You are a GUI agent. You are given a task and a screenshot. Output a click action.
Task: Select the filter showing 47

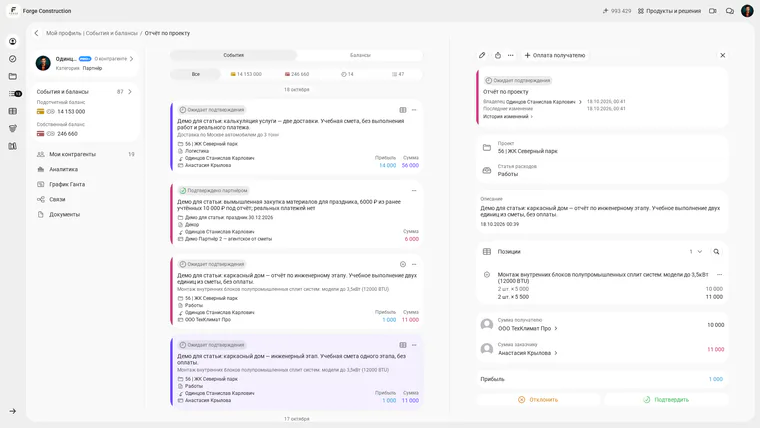(x=397, y=74)
